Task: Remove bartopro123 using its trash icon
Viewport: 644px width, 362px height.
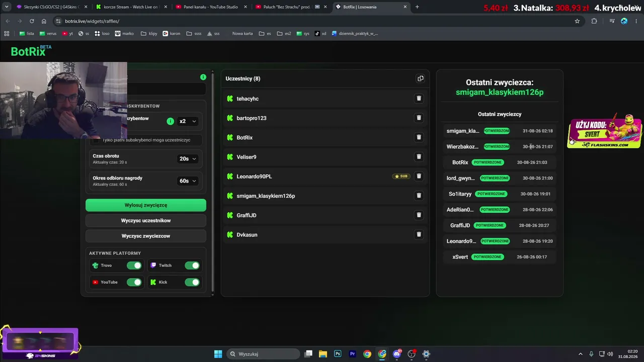Action: pyautogui.click(x=419, y=118)
